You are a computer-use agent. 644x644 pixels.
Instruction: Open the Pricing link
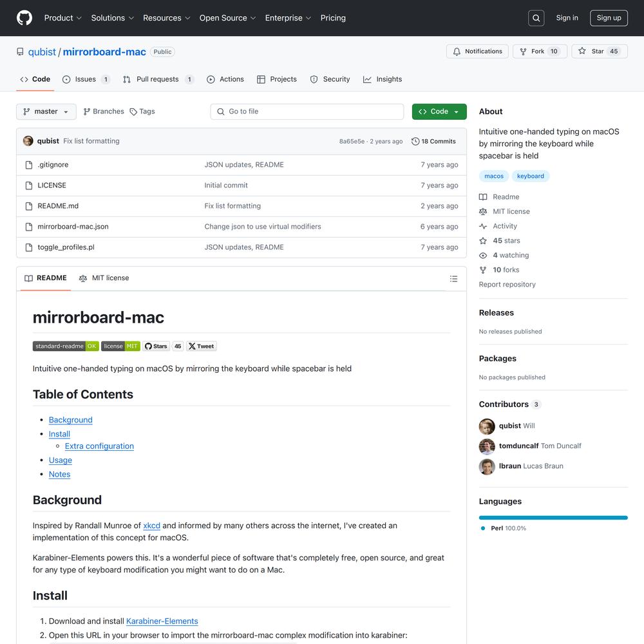point(333,18)
